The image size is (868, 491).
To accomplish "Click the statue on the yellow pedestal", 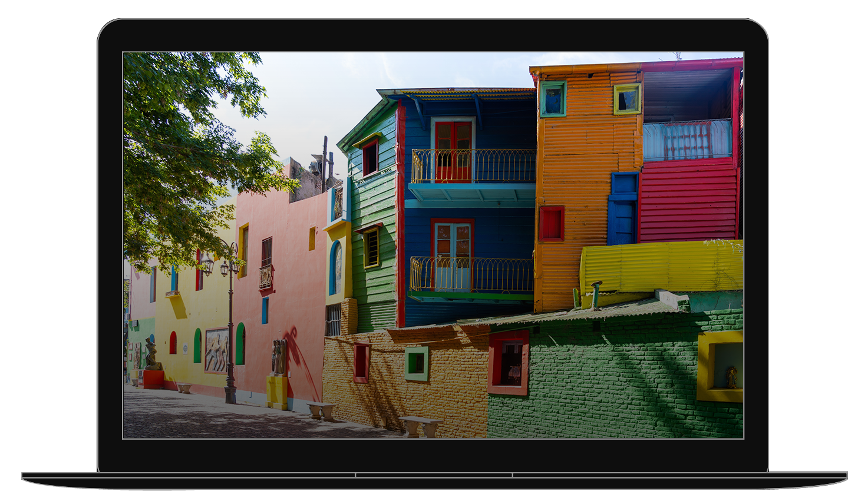I will click(x=278, y=357).
